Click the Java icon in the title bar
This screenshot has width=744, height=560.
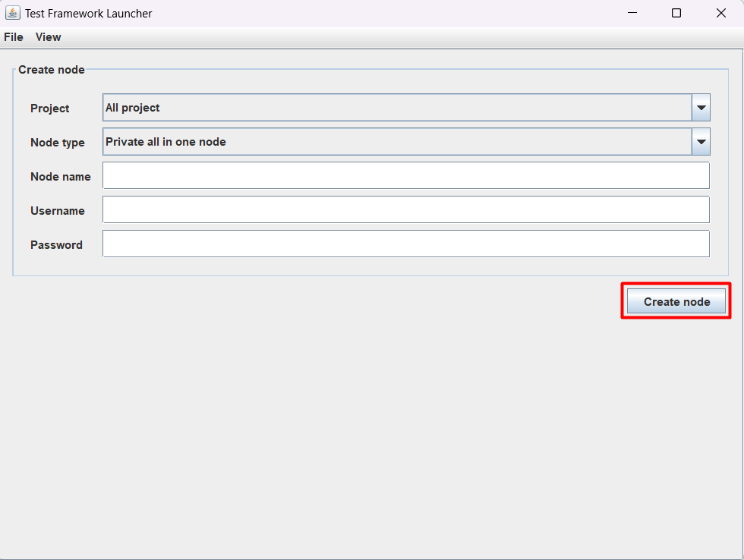tap(13, 13)
